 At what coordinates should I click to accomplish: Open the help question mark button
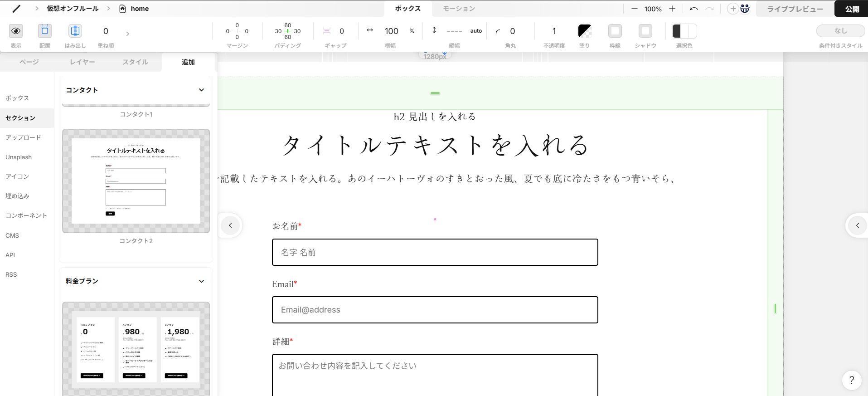pos(852,380)
